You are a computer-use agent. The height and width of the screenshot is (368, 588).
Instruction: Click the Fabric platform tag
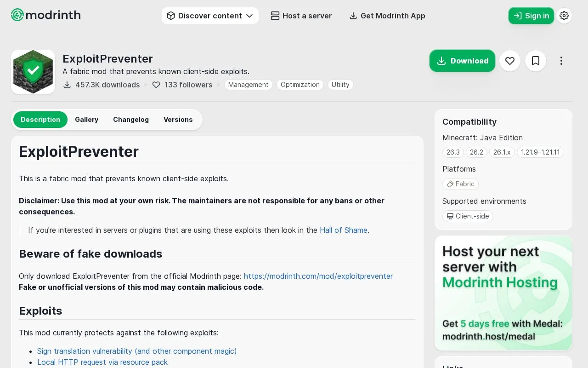pos(460,184)
